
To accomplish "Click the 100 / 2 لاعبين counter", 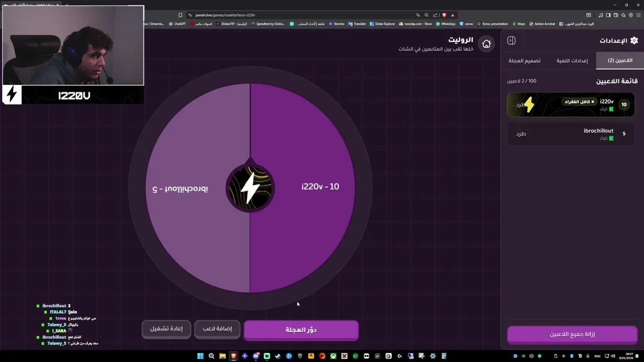I will [522, 81].
